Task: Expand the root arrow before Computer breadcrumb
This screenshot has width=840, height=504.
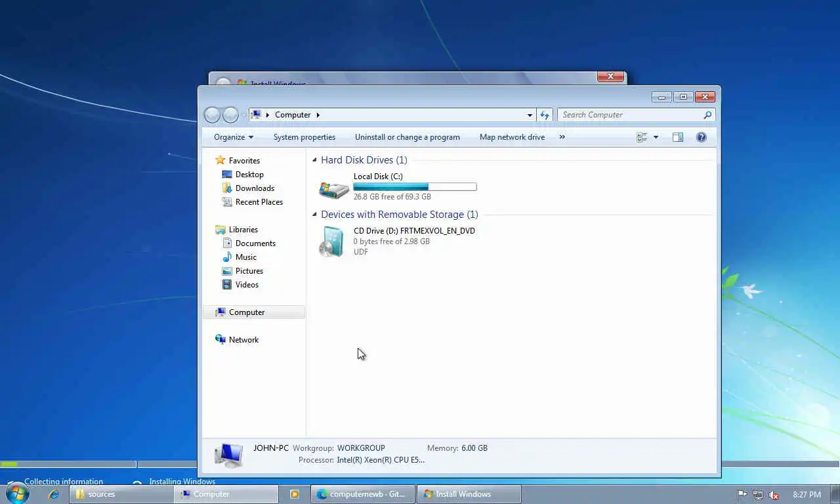Action: coord(268,115)
